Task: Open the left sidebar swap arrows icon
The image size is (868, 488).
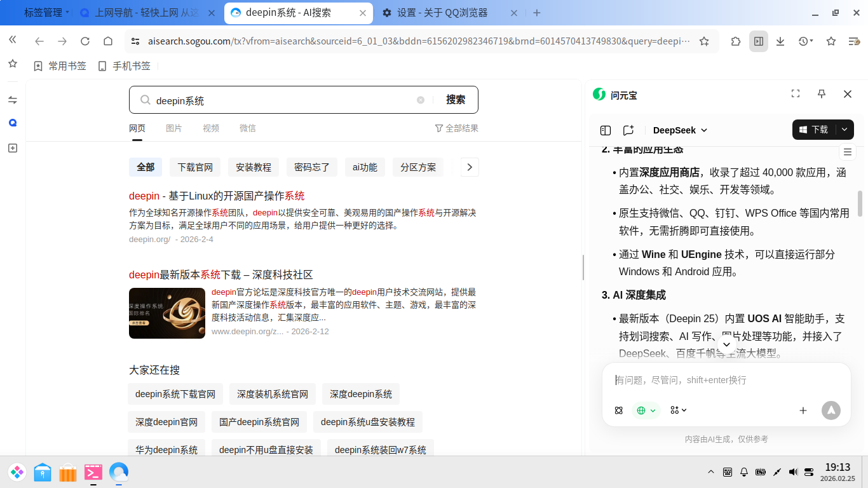Action: [13, 100]
